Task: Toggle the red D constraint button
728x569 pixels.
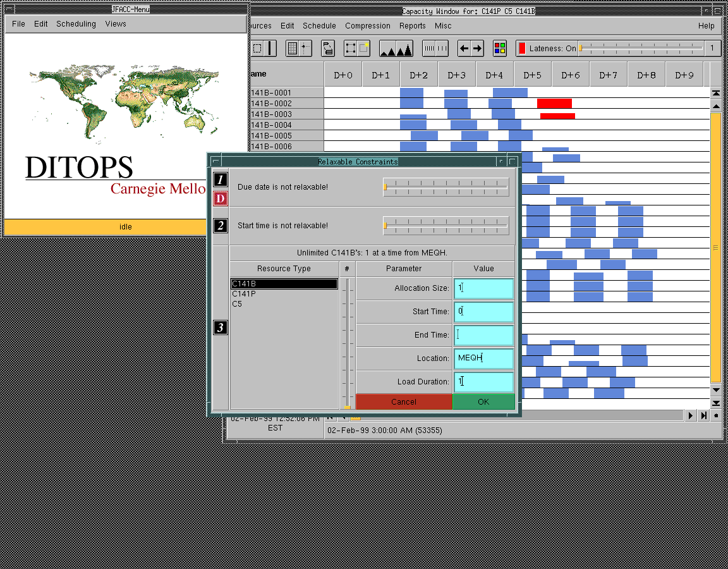Action: pos(221,199)
